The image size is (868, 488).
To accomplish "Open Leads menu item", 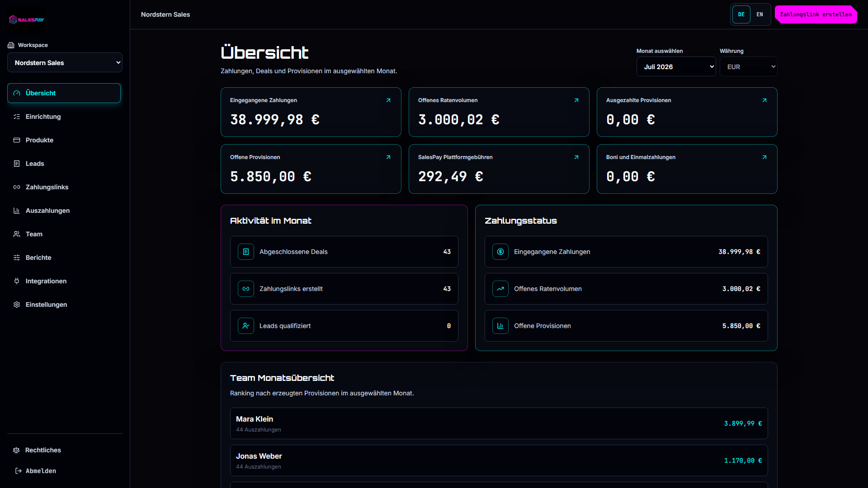I will click(64, 164).
